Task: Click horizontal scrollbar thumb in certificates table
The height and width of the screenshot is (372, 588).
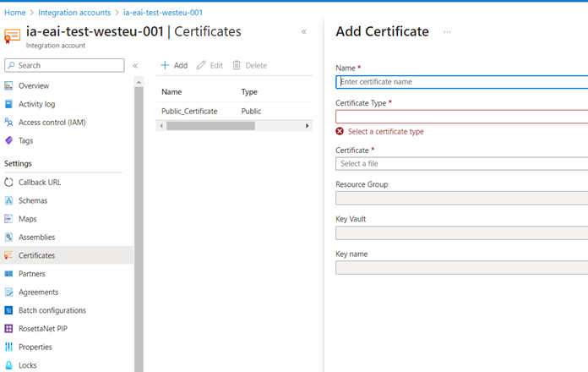Action: (210, 126)
